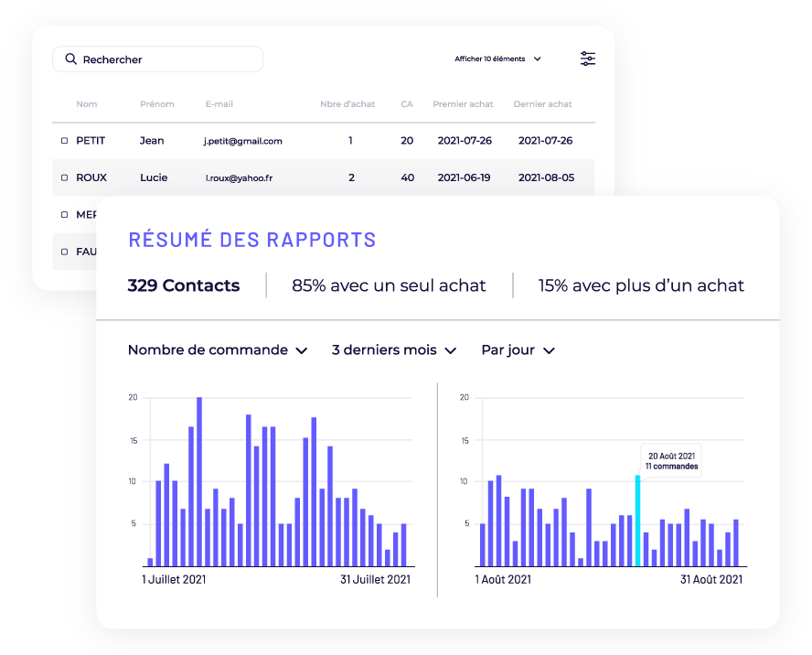Click the 31 Août 2021 axis label

(711, 580)
